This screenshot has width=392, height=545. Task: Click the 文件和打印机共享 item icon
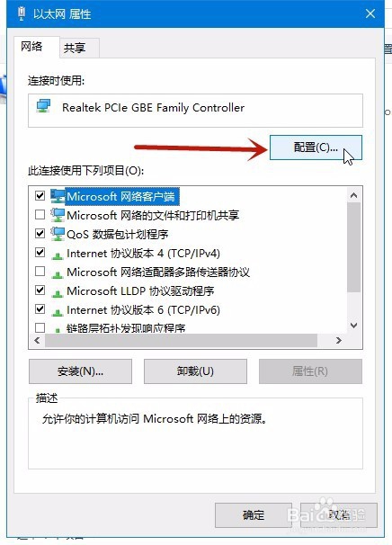[x=58, y=215]
